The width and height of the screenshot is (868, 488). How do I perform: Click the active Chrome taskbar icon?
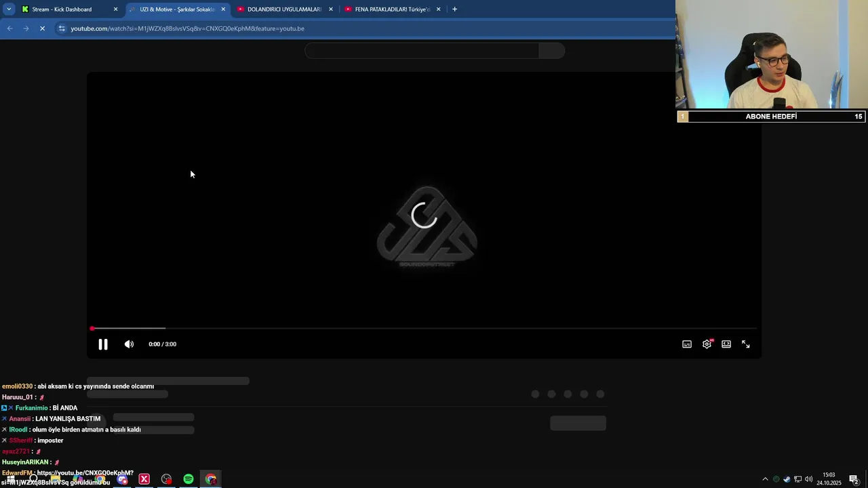click(x=211, y=479)
